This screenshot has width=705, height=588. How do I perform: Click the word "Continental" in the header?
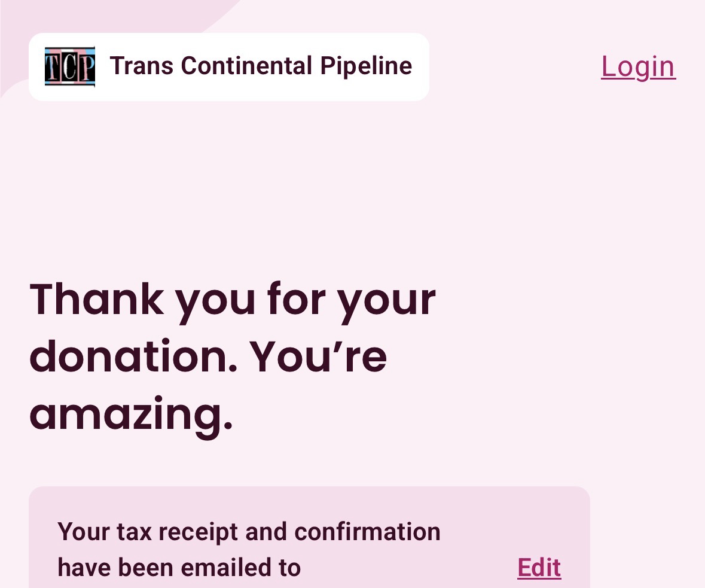point(246,66)
